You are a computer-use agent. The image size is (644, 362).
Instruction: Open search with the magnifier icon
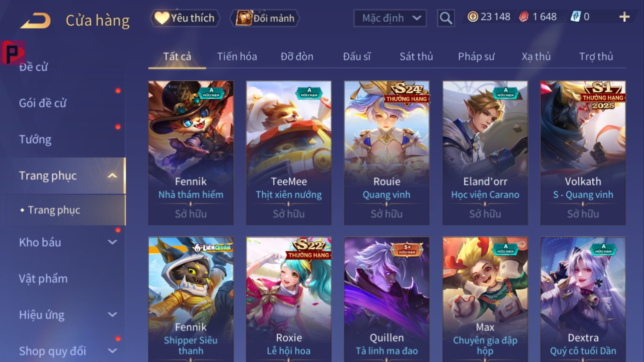pyautogui.click(x=446, y=18)
